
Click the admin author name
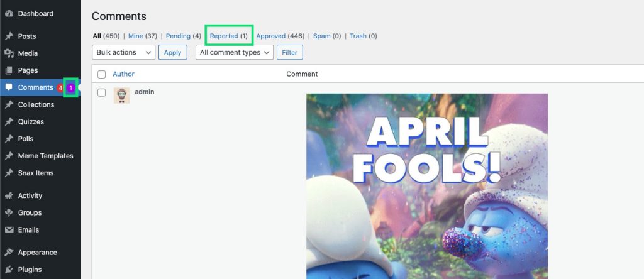[145, 92]
